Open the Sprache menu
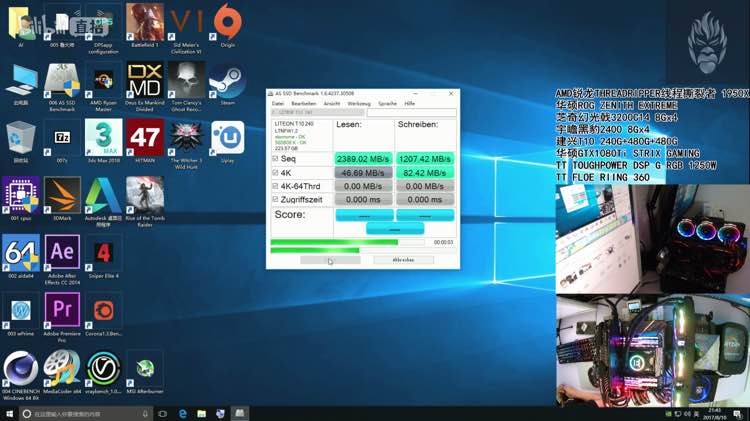This screenshot has height=421, width=750. pyautogui.click(x=387, y=103)
